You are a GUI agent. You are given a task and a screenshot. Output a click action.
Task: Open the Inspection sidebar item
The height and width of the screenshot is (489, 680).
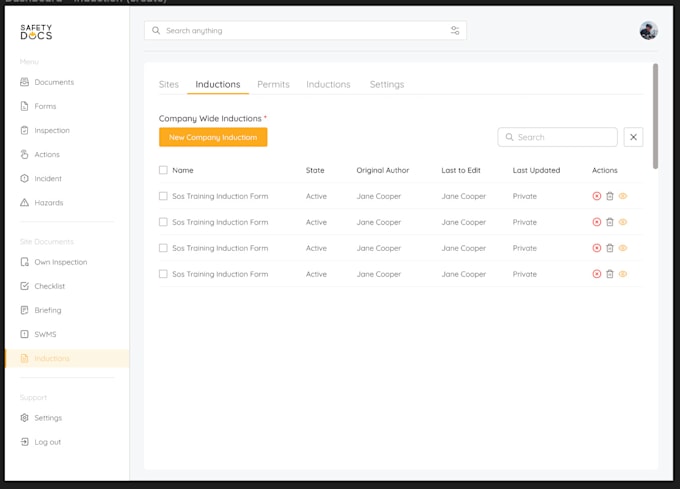(x=45, y=130)
